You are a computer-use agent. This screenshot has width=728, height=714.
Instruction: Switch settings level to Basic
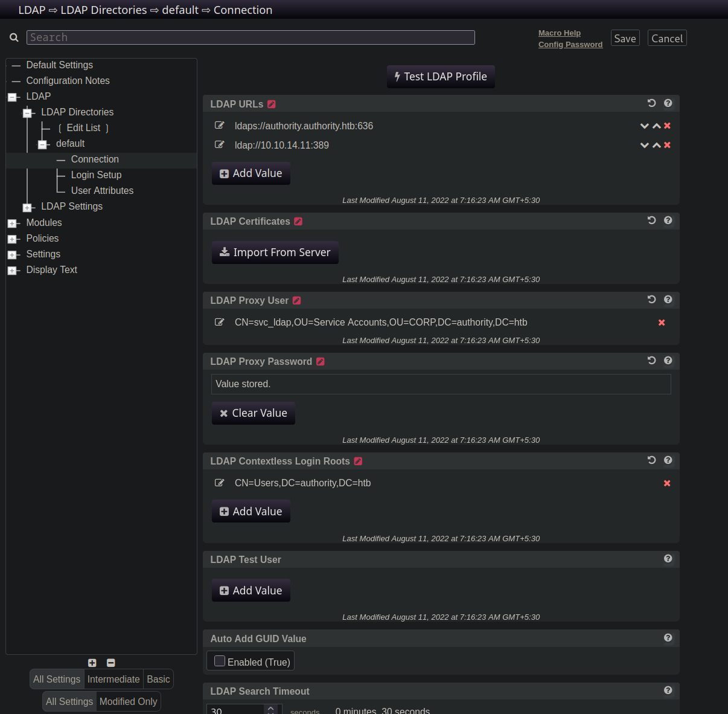click(158, 679)
